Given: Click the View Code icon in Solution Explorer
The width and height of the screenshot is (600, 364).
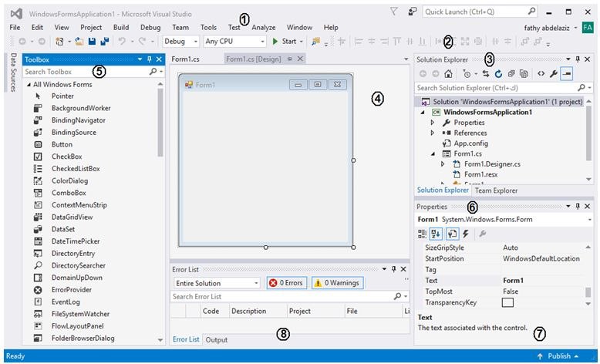Looking at the screenshot, I should (541, 74).
